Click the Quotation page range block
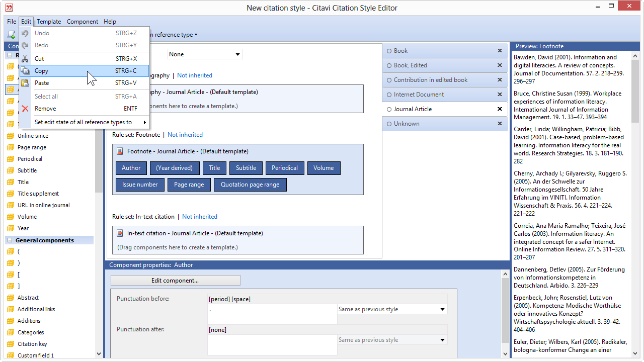This screenshot has width=644, height=362. click(x=250, y=185)
